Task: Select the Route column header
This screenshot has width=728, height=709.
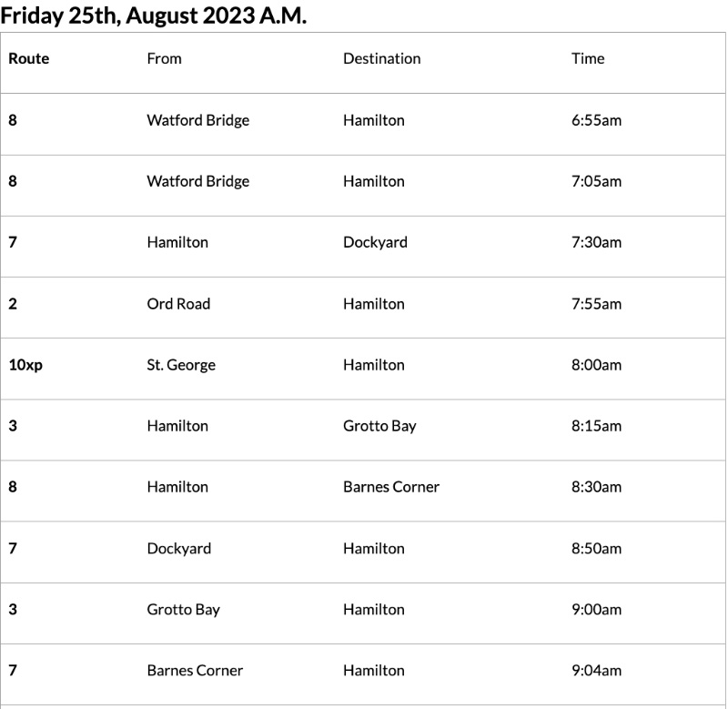Action: tap(29, 58)
